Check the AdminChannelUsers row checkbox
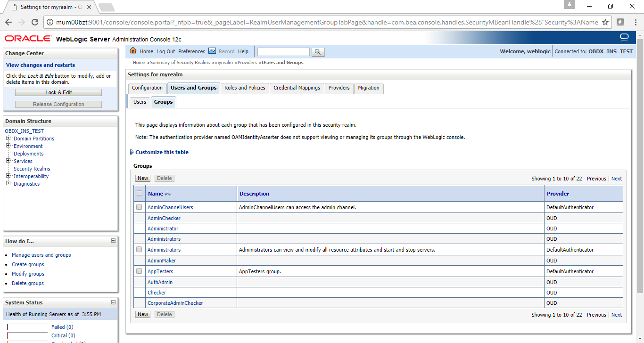Screen dimensions: 644x343 click(139, 207)
